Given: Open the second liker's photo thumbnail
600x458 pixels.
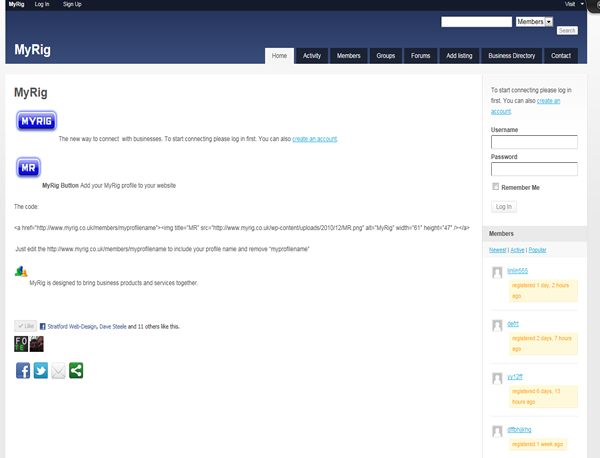Looking at the screenshot, I should point(37,344).
